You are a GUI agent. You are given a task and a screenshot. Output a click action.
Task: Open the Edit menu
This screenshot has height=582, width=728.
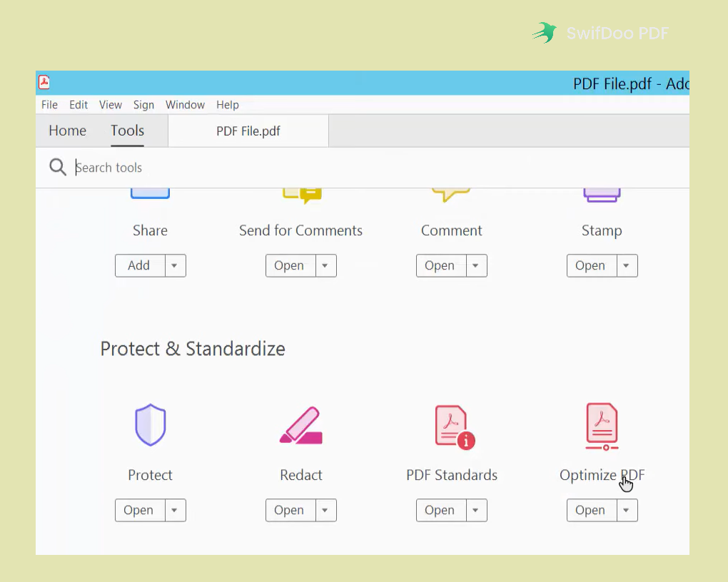(79, 105)
